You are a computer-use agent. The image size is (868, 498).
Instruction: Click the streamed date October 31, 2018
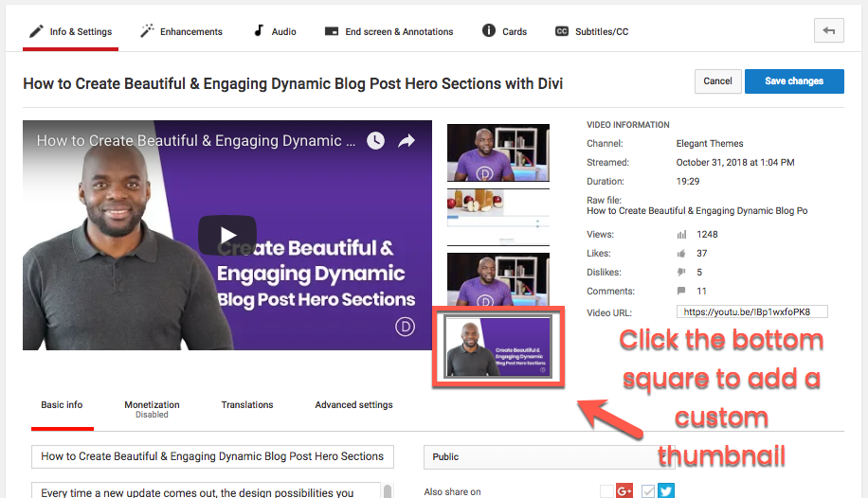(x=735, y=162)
